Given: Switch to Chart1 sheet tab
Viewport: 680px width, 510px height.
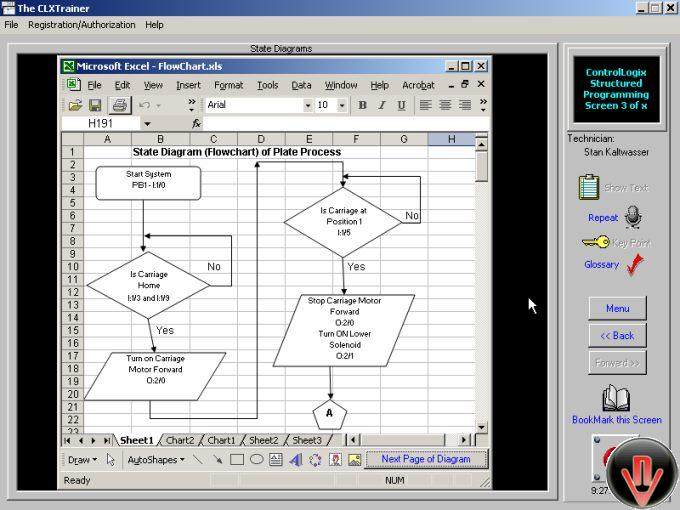Looking at the screenshot, I should coord(221,440).
